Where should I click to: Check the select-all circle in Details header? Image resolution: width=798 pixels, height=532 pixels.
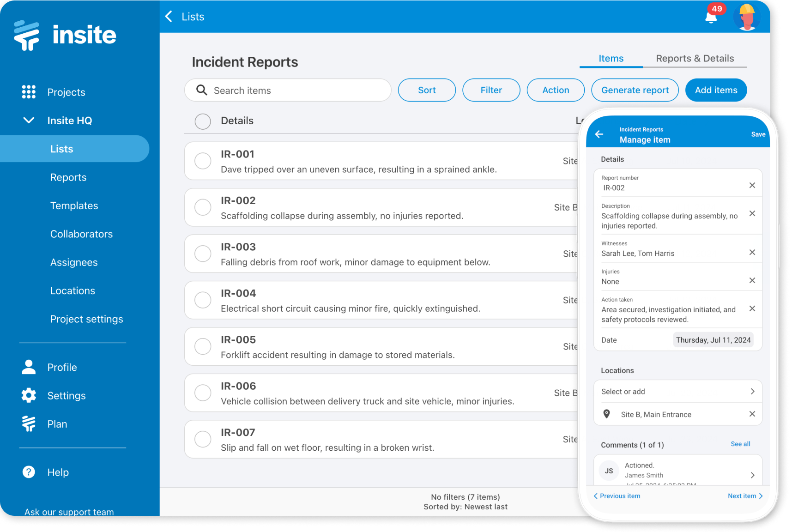[203, 121]
